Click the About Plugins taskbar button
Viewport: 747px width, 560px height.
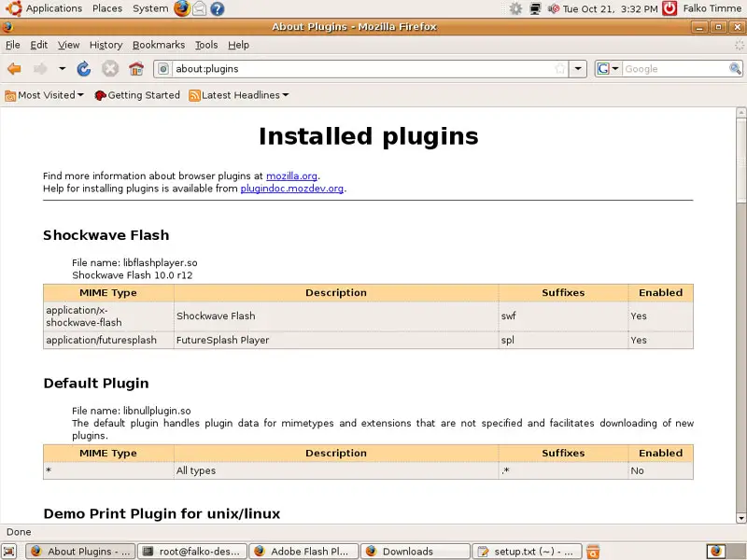coord(80,552)
